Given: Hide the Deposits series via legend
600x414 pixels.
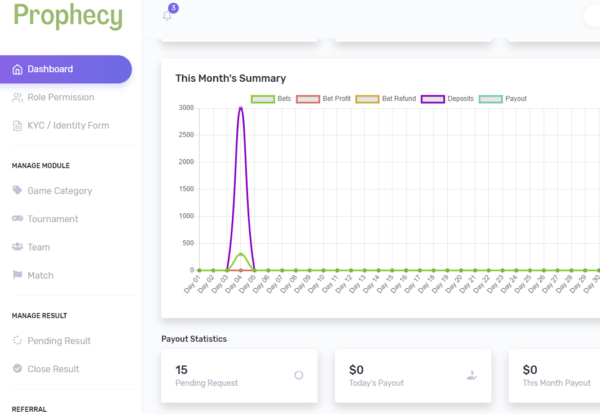Looking at the screenshot, I should [445, 99].
